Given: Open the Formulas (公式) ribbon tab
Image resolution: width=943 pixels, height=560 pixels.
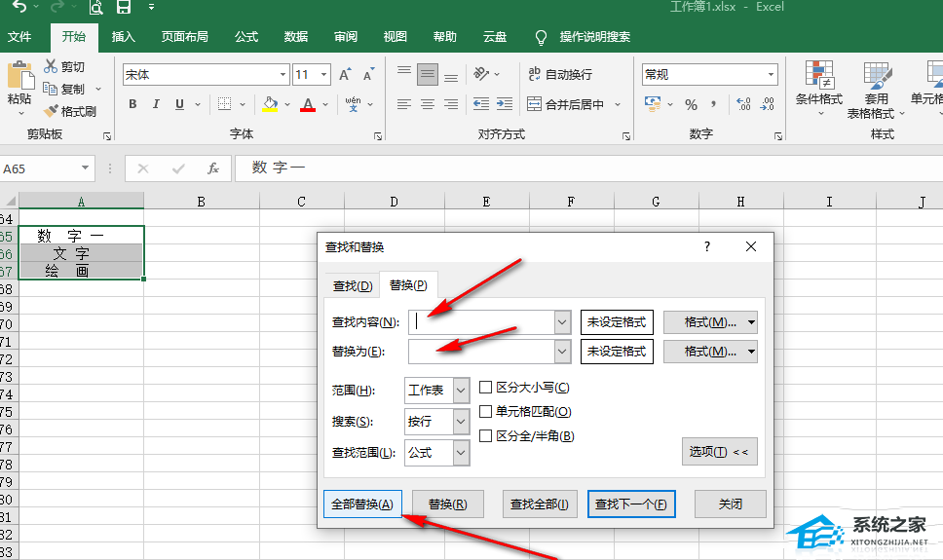Looking at the screenshot, I should click(x=246, y=37).
